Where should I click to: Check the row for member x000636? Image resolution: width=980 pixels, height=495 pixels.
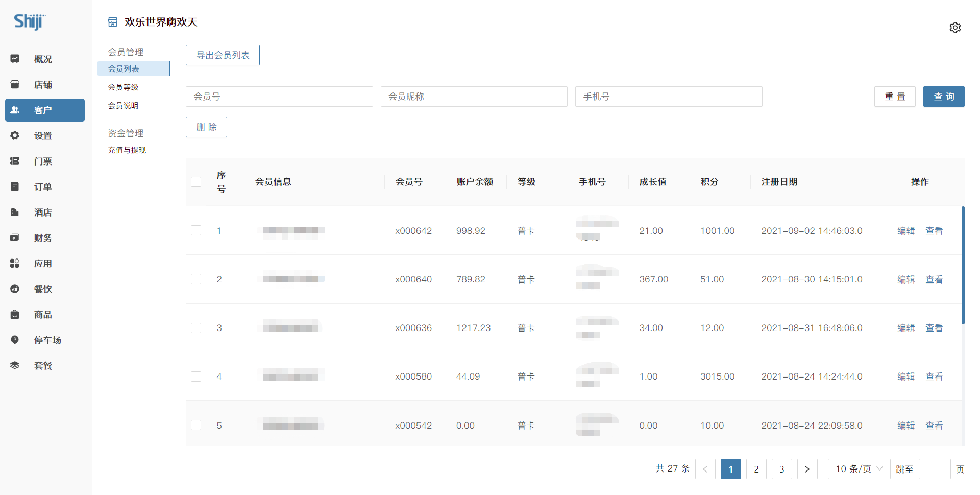click(x=196, y=328)
